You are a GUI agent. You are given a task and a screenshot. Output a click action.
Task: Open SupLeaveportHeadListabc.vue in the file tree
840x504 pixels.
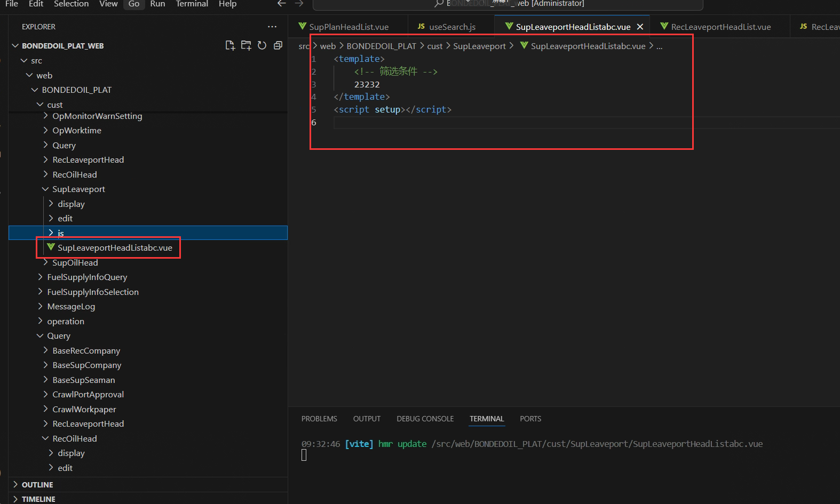[x=148, y=247]
